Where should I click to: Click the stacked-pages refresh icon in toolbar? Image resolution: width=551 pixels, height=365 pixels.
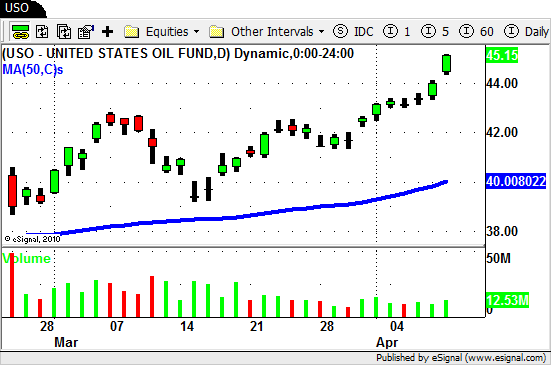click(x=64, y=32)
